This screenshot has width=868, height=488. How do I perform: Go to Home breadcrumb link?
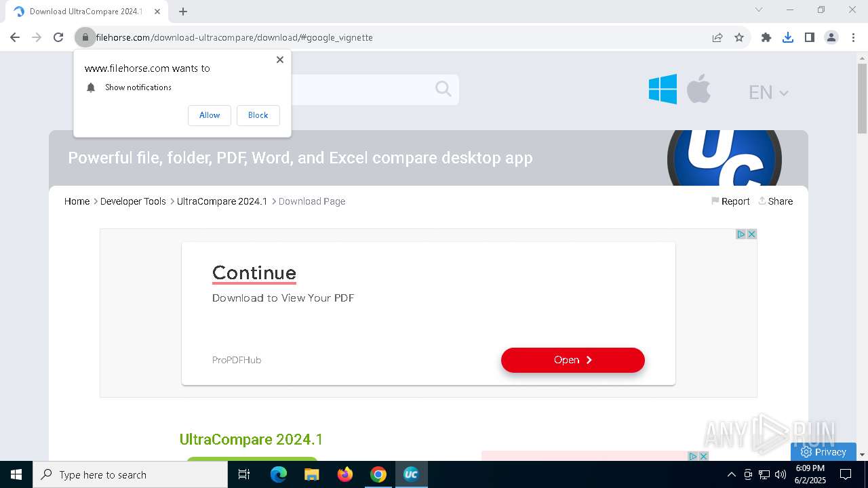(77, 201)
